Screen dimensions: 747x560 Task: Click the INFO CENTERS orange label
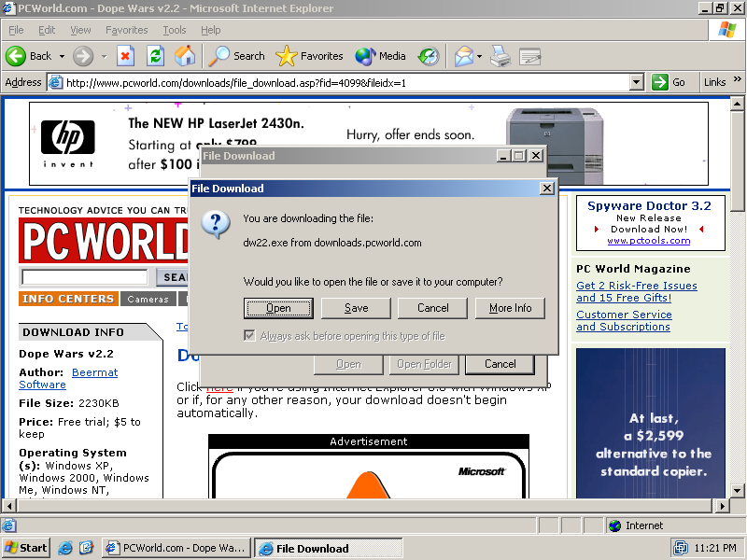(68, 299)
